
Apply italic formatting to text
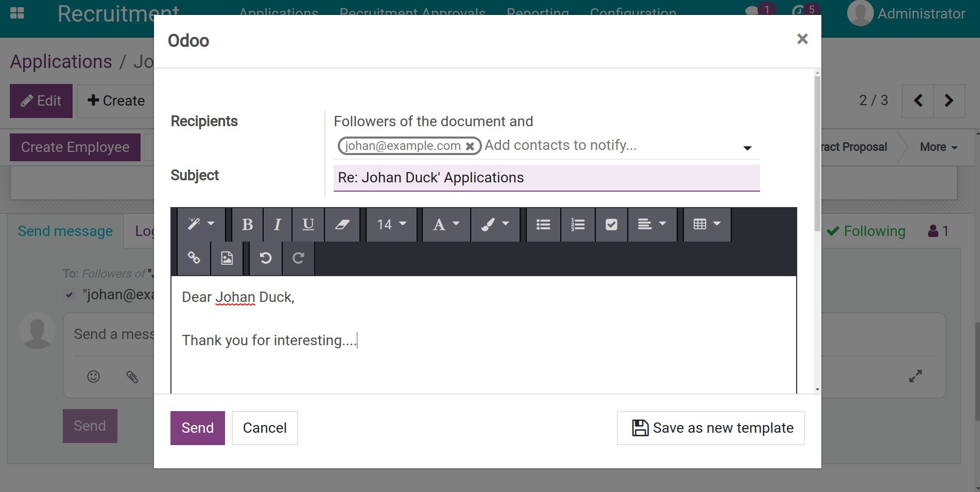coord(277,225)
